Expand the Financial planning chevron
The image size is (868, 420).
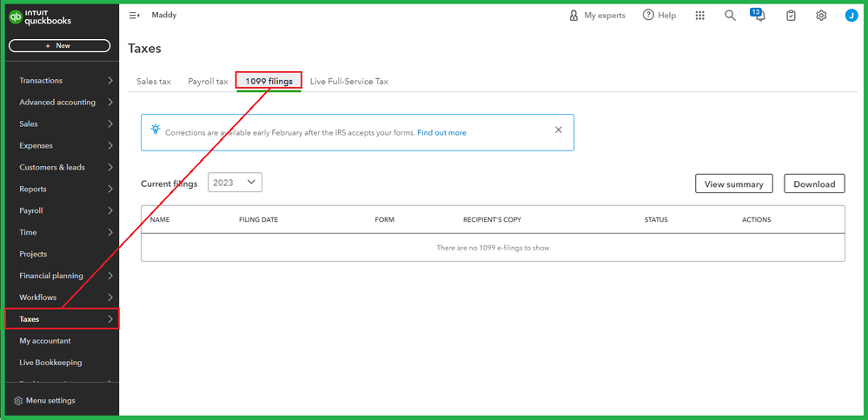tap(110, 276)
